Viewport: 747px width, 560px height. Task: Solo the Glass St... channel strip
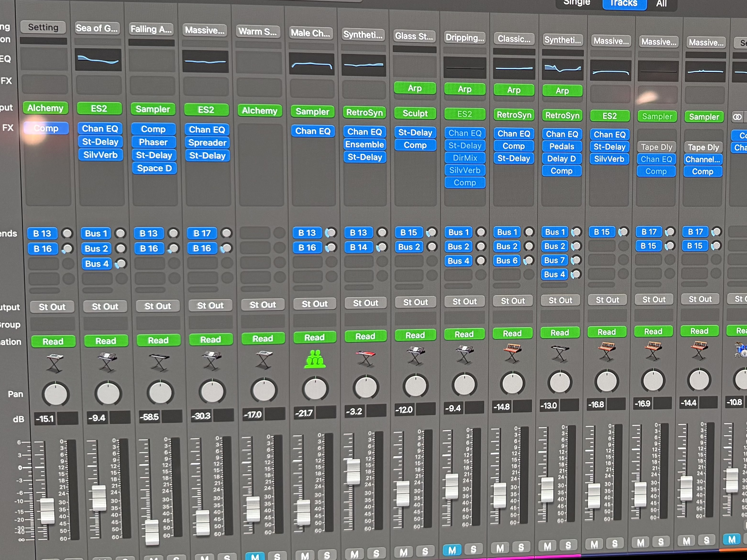pos(425,552)
